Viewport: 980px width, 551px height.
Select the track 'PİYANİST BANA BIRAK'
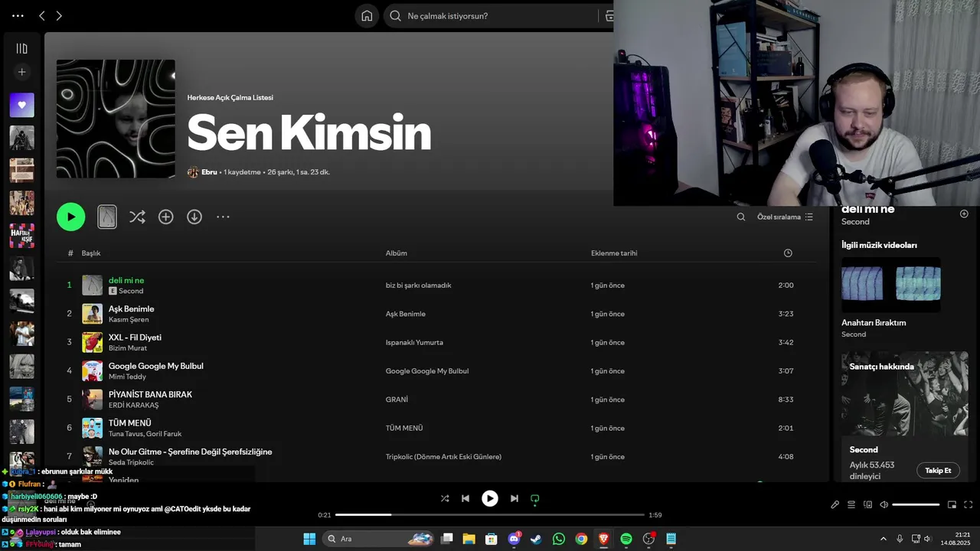point(150,394)
